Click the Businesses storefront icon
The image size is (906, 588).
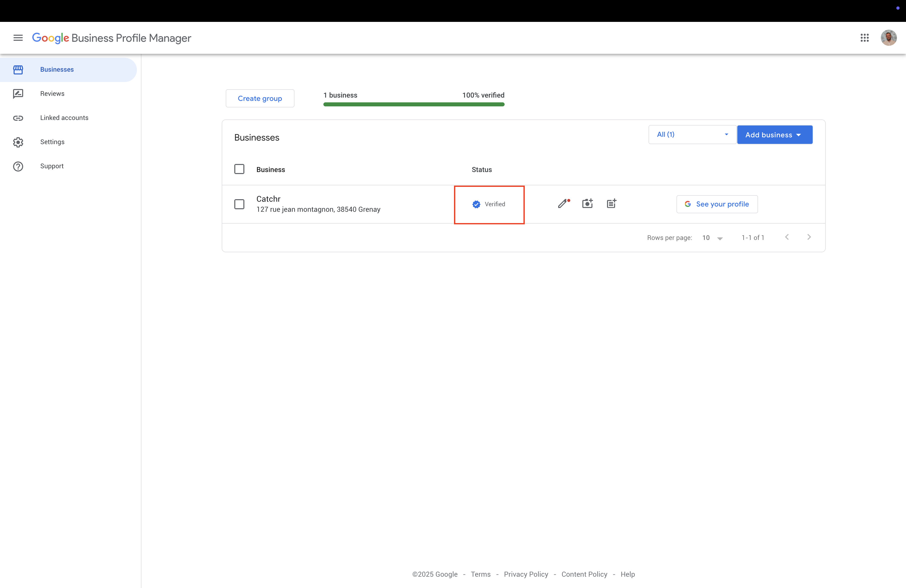click(18, 70)
